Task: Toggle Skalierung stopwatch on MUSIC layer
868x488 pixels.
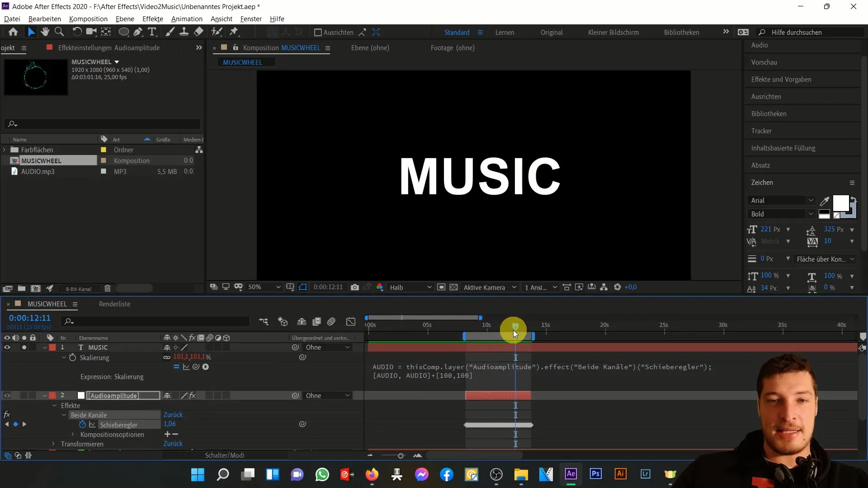Action: [72, 357]
